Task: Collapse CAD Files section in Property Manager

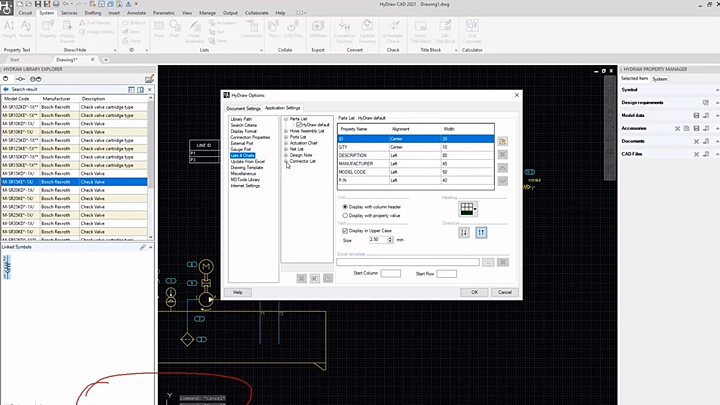Action: click(717, 154)
